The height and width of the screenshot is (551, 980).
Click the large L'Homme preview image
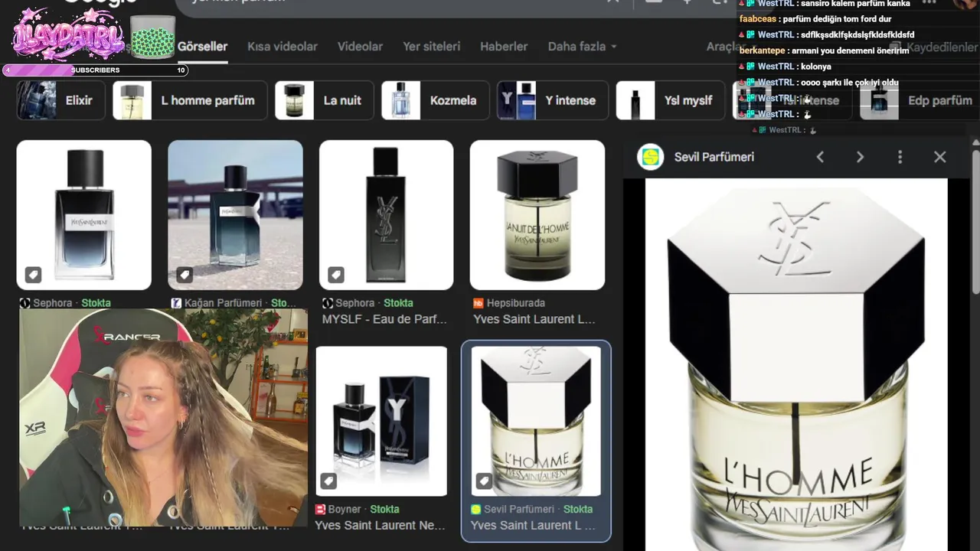coord(796,364)
